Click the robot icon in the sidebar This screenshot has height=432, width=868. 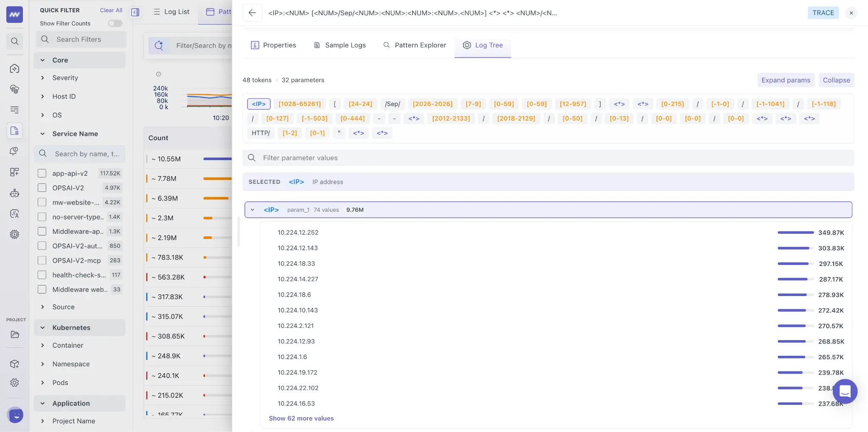coord(14,193)
